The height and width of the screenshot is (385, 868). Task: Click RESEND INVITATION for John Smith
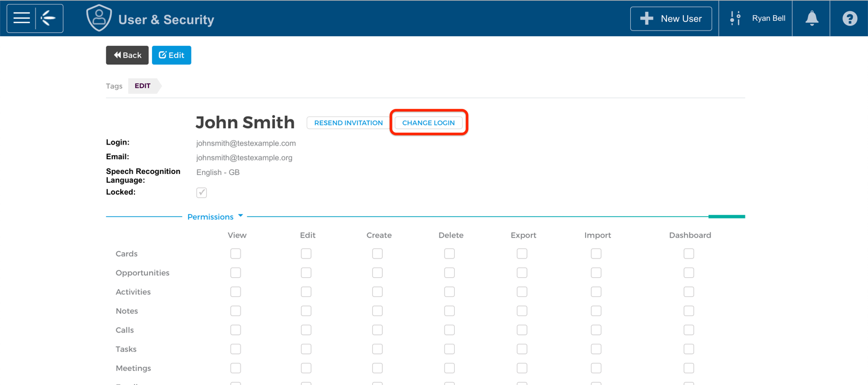[x=348, y=123]
